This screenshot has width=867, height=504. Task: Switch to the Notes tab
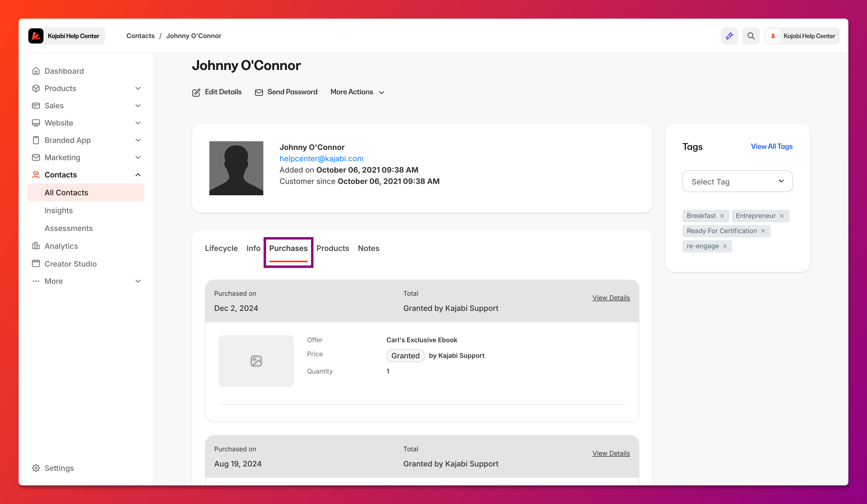[x=368, y=248]
